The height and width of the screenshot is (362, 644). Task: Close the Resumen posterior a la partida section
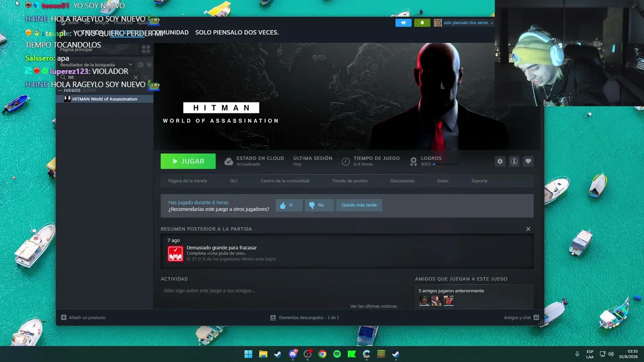click(x=528, y=229)
